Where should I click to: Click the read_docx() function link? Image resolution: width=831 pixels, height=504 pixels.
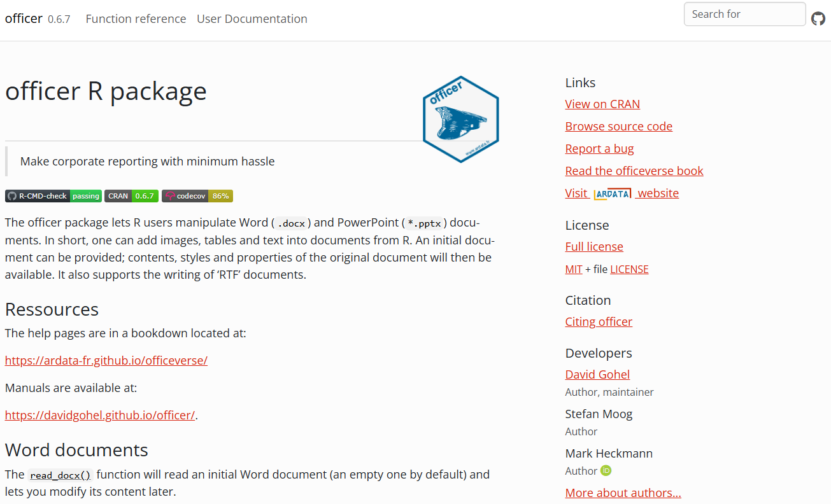tap(60, 475)
